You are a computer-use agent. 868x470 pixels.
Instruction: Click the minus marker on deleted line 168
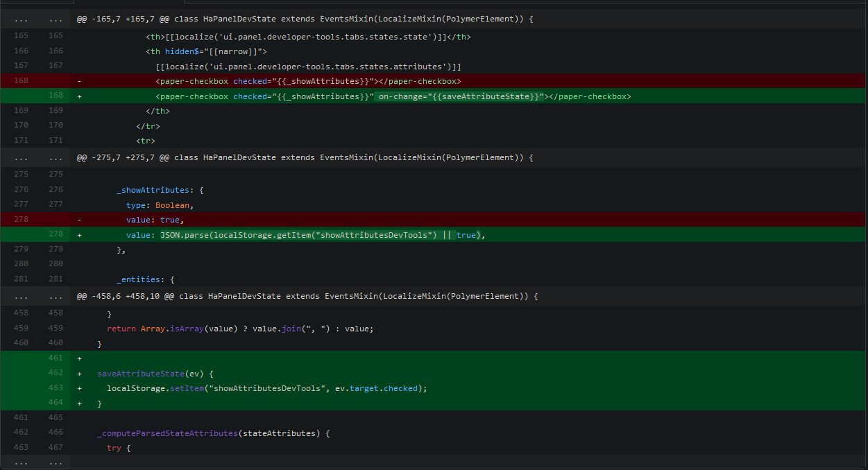coord(80,82)
